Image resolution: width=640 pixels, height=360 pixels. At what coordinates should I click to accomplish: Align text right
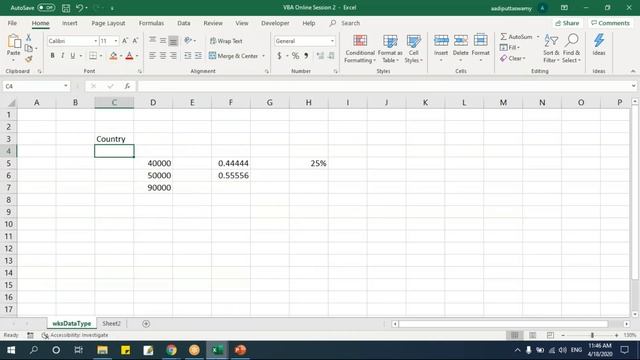click(173, 56)
